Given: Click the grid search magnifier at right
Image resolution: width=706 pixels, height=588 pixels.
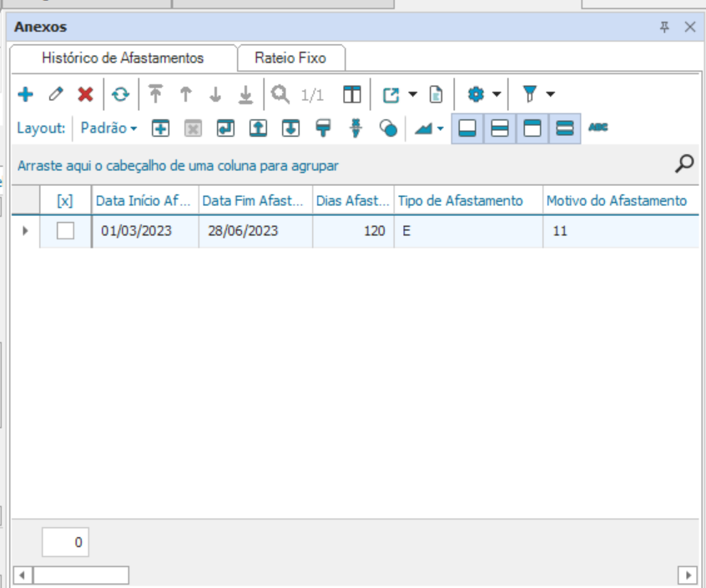Looking at the screenshot, I should tap(684, 163).
